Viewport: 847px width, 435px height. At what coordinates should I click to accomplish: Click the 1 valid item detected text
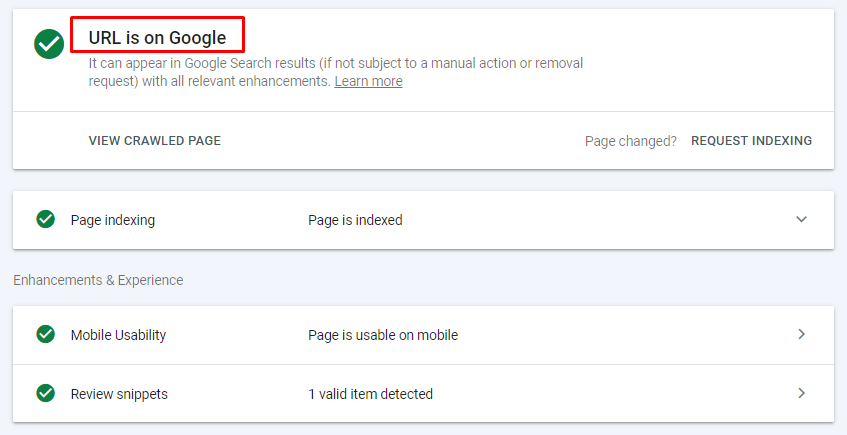click(371, 394)
